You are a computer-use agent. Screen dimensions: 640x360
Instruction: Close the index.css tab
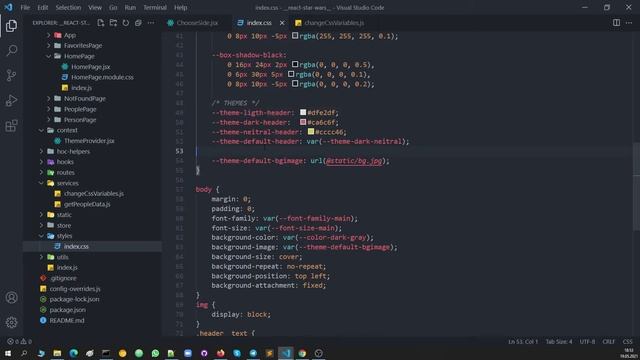282,23
